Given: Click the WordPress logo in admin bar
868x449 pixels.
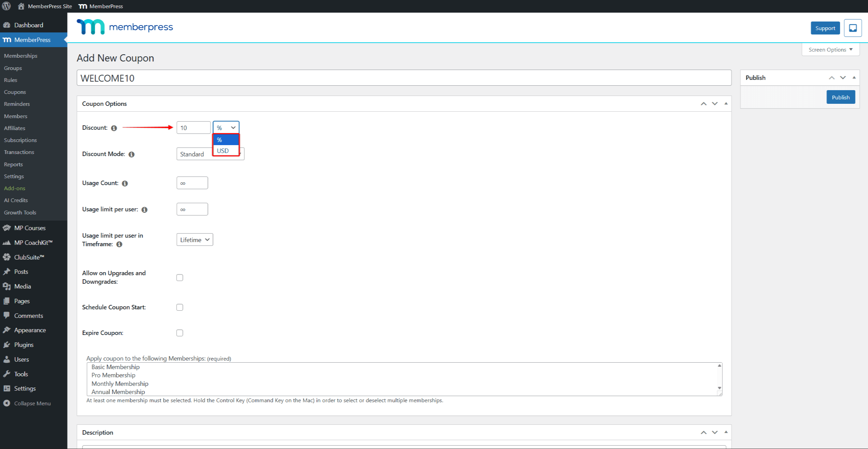Looking at the screenshot, I should [6, 6].
